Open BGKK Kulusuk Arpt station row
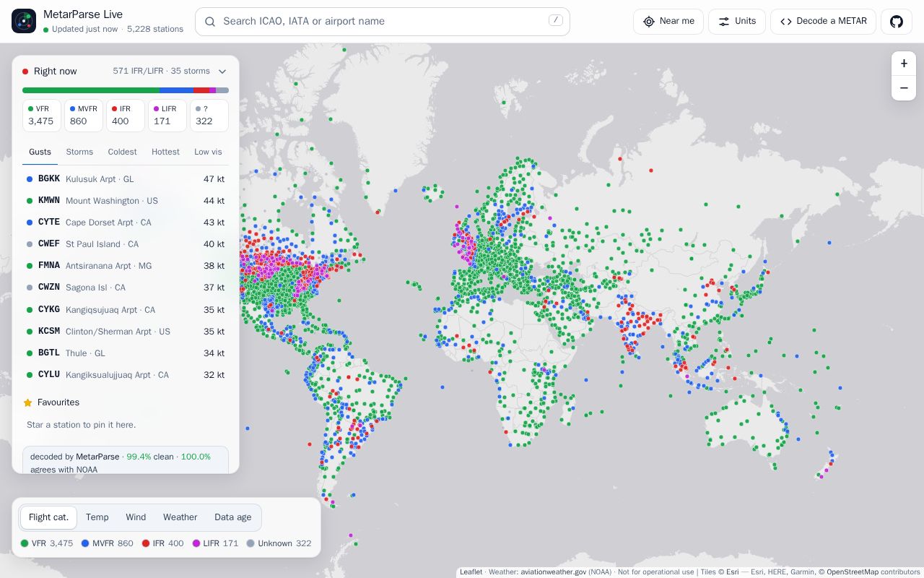 pos(126,179)
